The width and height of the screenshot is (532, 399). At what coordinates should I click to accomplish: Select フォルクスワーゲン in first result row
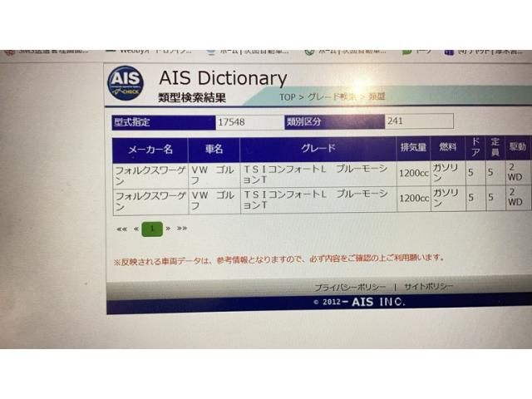(x=150, y=175)
